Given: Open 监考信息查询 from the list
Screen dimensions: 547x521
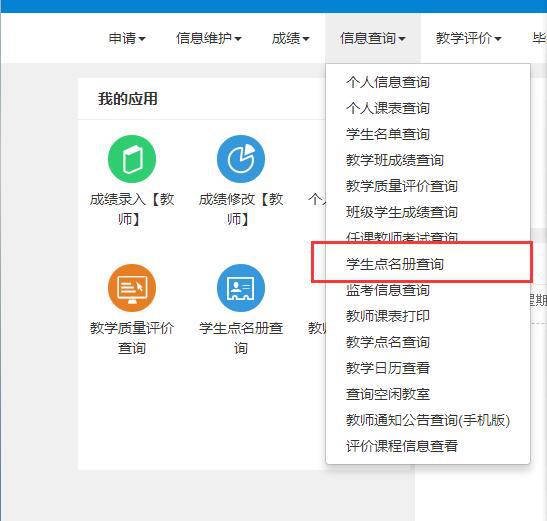Looking at the screenshot, I should pyautogui.click(x=388, y=290).
